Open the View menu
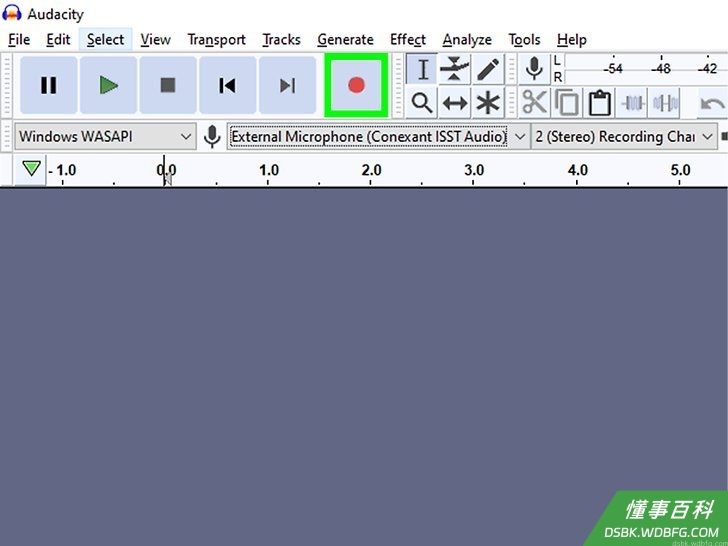Viewport: 728px width, 546px height. [x=156, y=39]
